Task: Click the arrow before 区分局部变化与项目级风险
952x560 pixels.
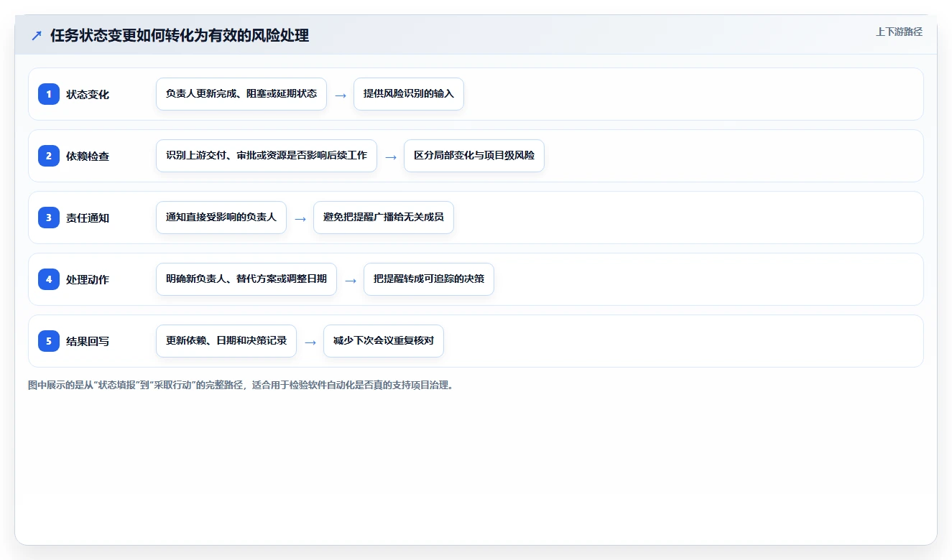Action: (x=391, y=157)
